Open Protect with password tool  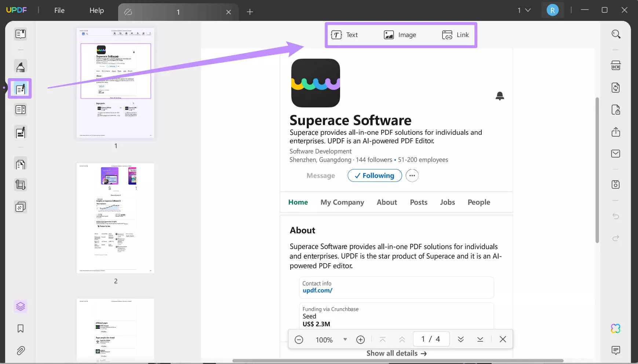tap(616, 110)
